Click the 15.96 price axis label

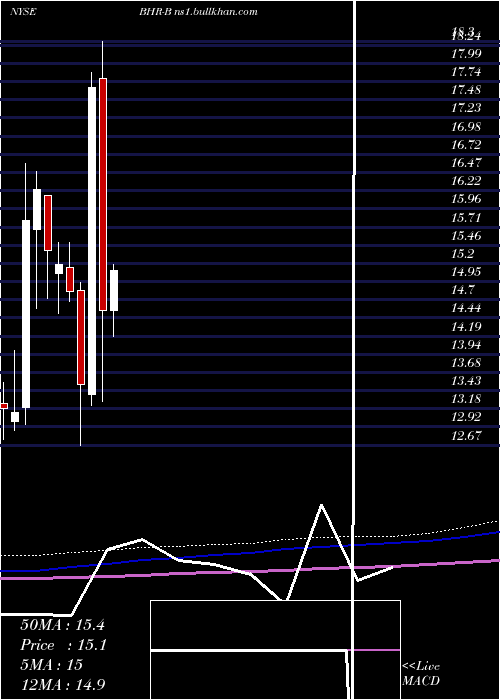(466, 199)
